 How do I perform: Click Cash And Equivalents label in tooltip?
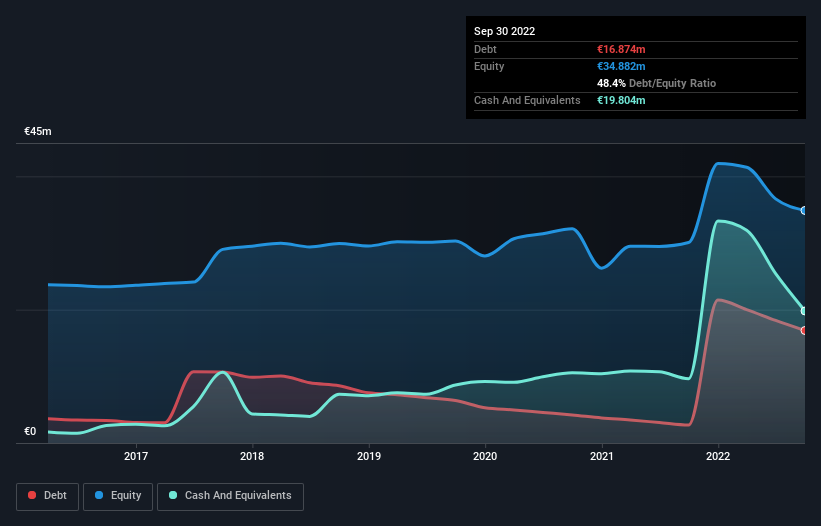pos(527,100)
